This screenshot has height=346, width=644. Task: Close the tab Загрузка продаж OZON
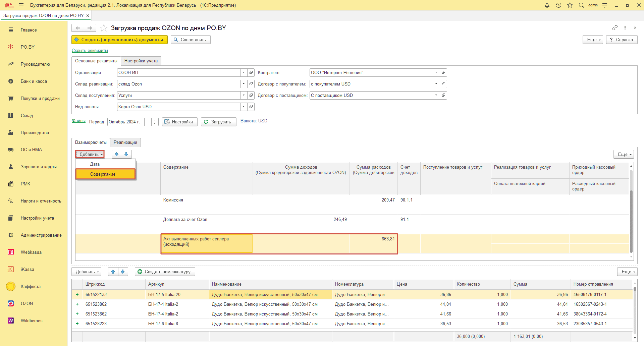(x=88, y=16)
